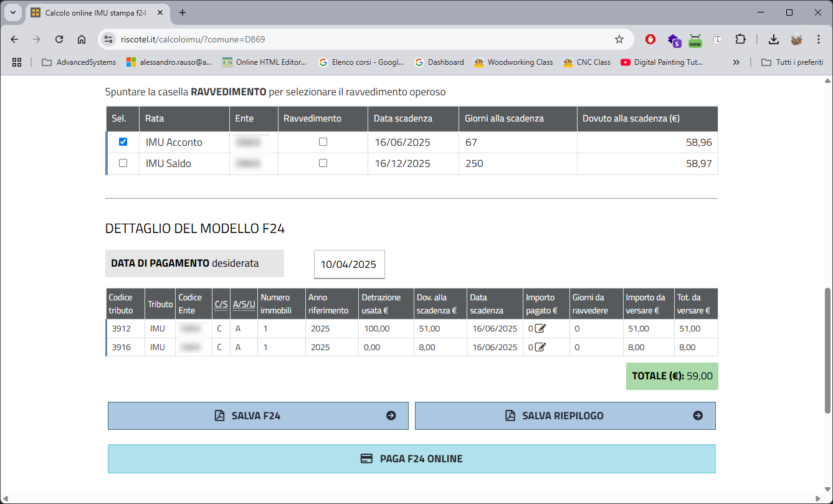Viewport: 833px width, 504px height.
Task: Click the purple extension icon with badge
Action: click(674, 40)
